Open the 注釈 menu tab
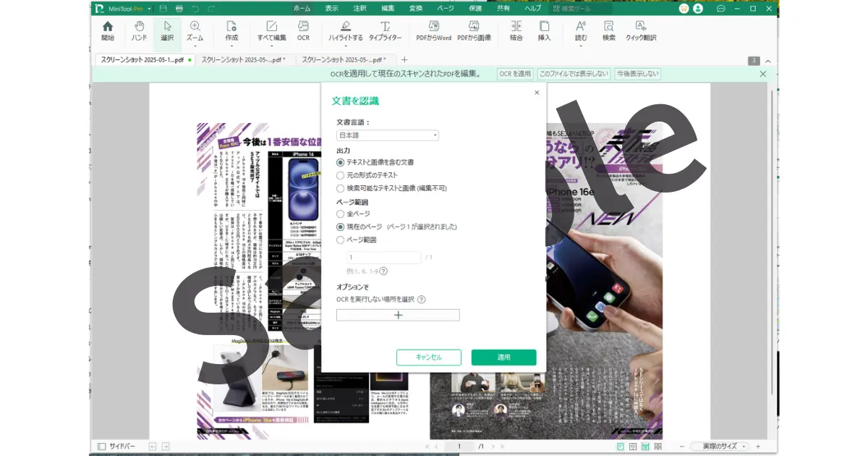This screenshot has width=868, height=456. [359, 9]
